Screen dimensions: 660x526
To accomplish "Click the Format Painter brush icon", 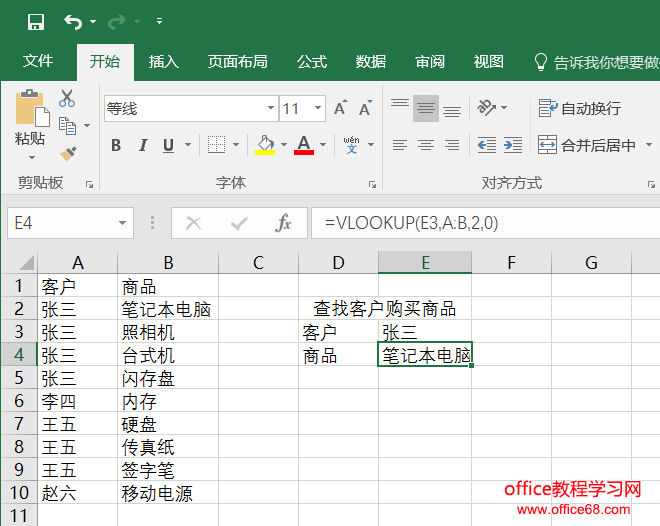I will point(68,153).
